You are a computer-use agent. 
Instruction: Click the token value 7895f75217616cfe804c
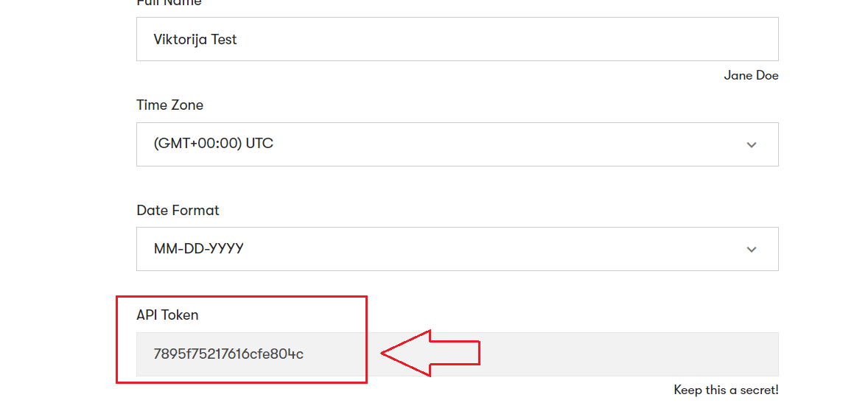point(228,354)
